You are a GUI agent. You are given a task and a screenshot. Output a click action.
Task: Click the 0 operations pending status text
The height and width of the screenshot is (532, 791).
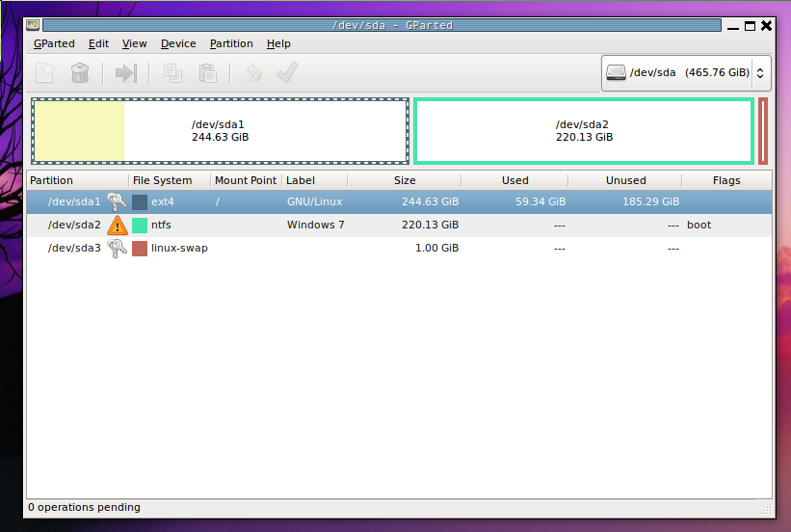(84, 507)
